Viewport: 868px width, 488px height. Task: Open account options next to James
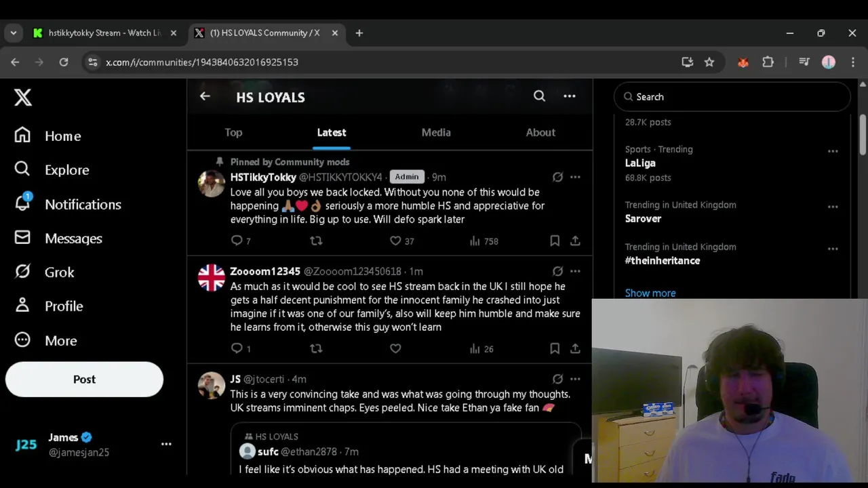pyautogui.click(x=166, y=444)
